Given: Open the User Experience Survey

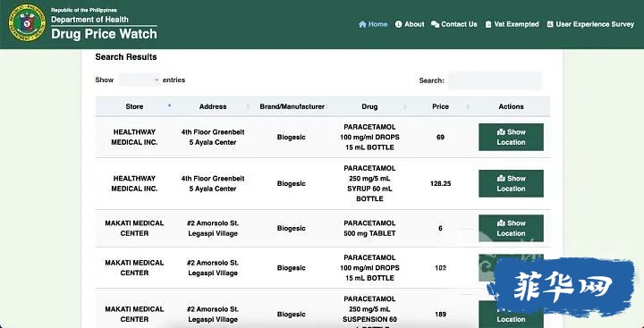Looking at the screenshot, I should point(590,24).
